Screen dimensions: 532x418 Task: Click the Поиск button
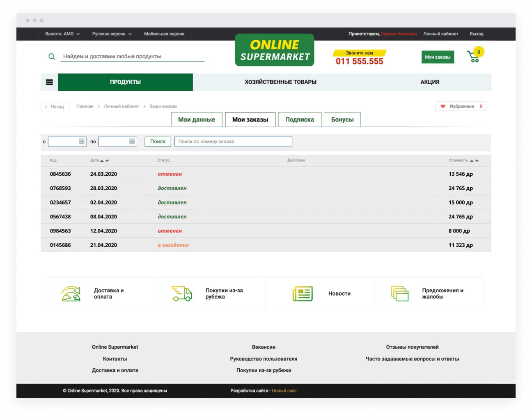[x=158, y=141]
